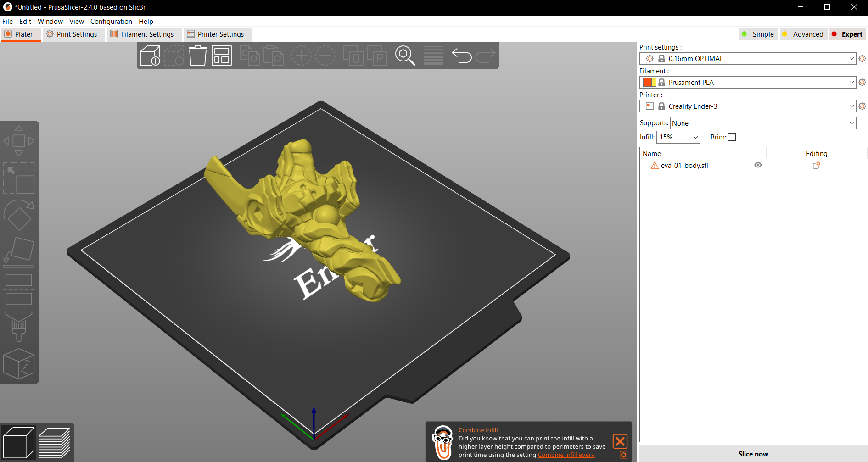Switch to the Plater tab
This screenshot has width=868, height=462.
(x=21, y=34)
